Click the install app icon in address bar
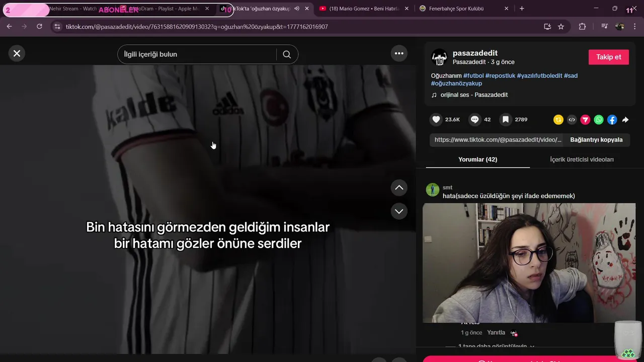The height and width of the screenshot is (362, 644). click(x=547, y=27)
